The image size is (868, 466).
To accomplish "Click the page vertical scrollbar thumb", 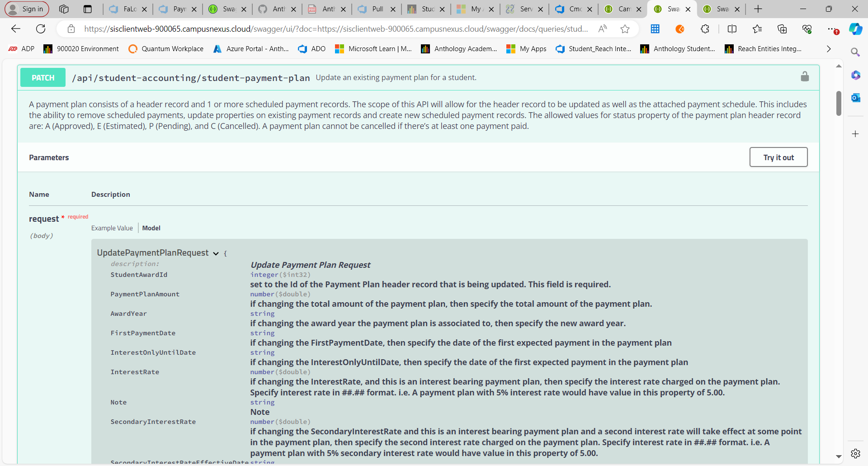I will [839, 103].
